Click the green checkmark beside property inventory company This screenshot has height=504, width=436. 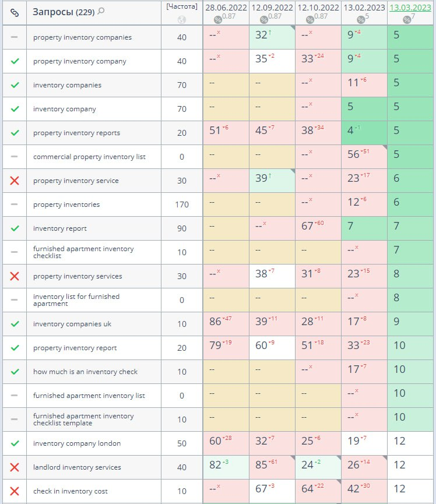[x=15, y=61]
